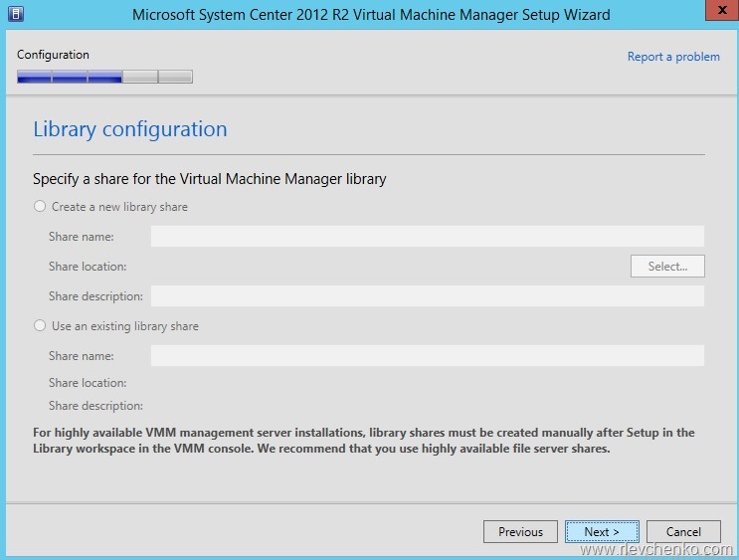Select the Create a new library share option
This screenshot has height=560, width=739.
(x=41, y=207)
